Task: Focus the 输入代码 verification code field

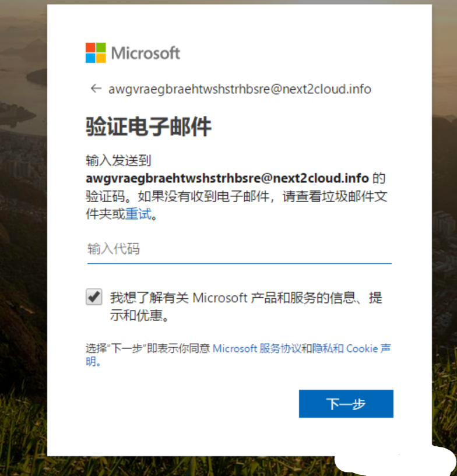Action: point(239,249)
